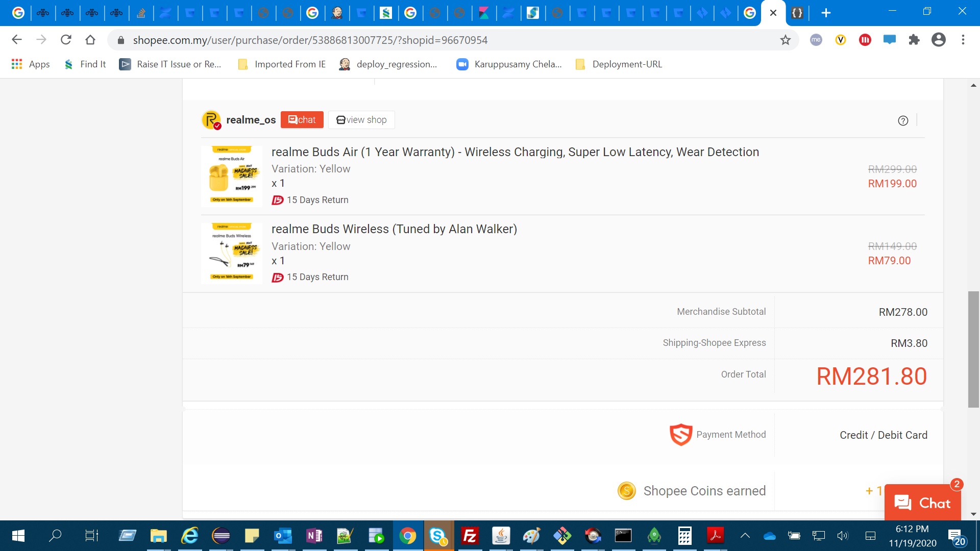
Task: Click the address bar URL
Action: [x=310, y=40]
